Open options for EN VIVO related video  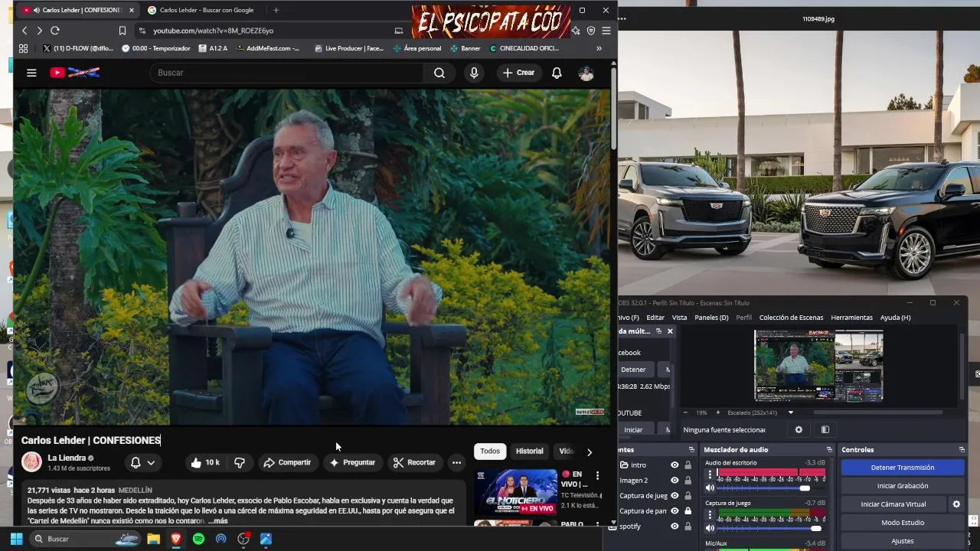click(597, 476)
